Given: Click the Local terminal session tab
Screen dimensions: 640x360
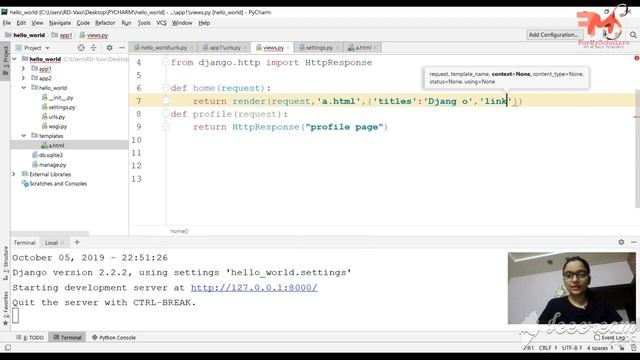Looking at the screenshot, I should click(x=51, y=243).
